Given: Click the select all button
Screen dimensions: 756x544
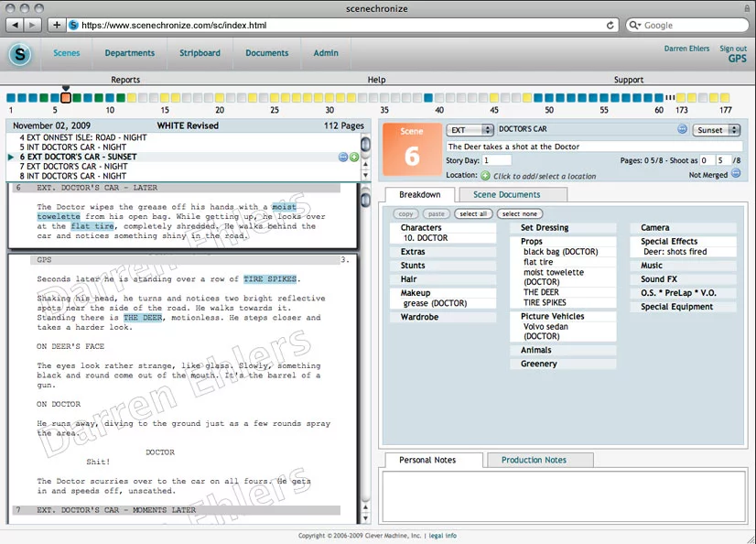Looking at the screenshot, I should tap(473, 213).
